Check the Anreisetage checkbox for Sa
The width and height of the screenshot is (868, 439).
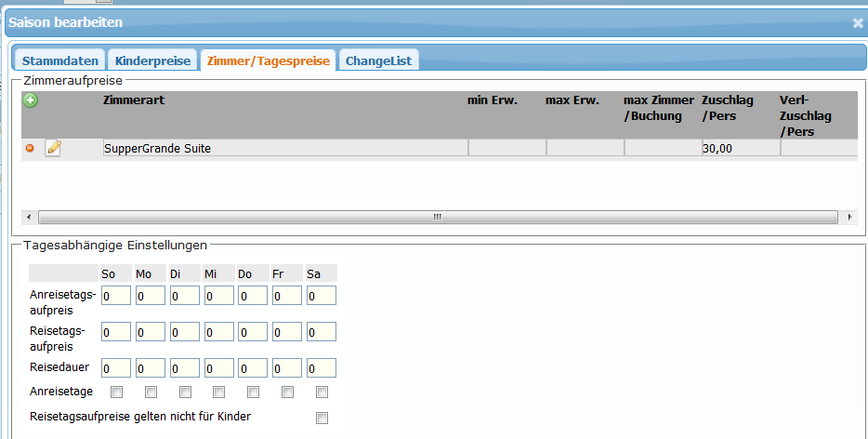[322, 392]
